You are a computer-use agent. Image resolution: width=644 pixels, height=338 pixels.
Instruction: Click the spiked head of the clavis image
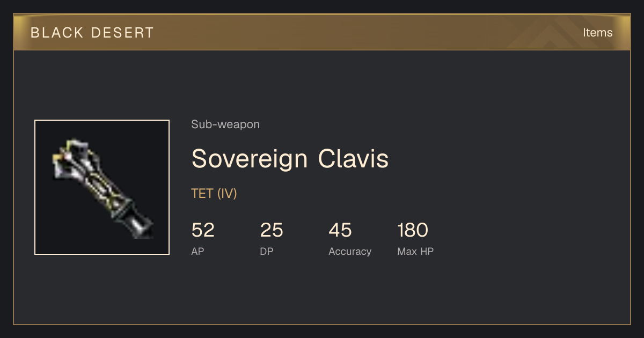point(74,158)
